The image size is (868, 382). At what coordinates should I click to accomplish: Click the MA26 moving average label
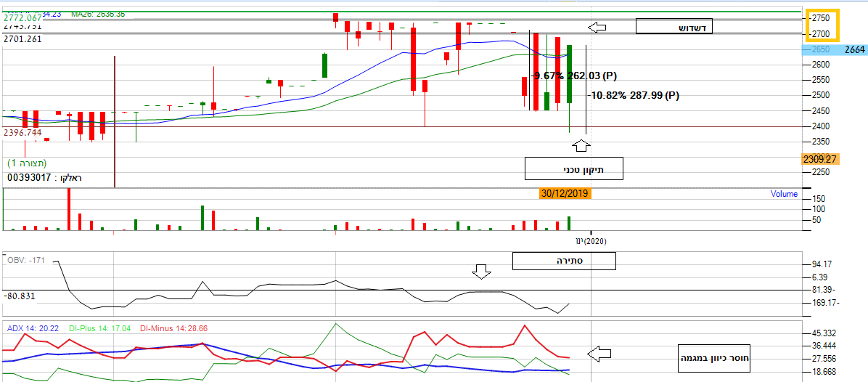pos(97,13)
